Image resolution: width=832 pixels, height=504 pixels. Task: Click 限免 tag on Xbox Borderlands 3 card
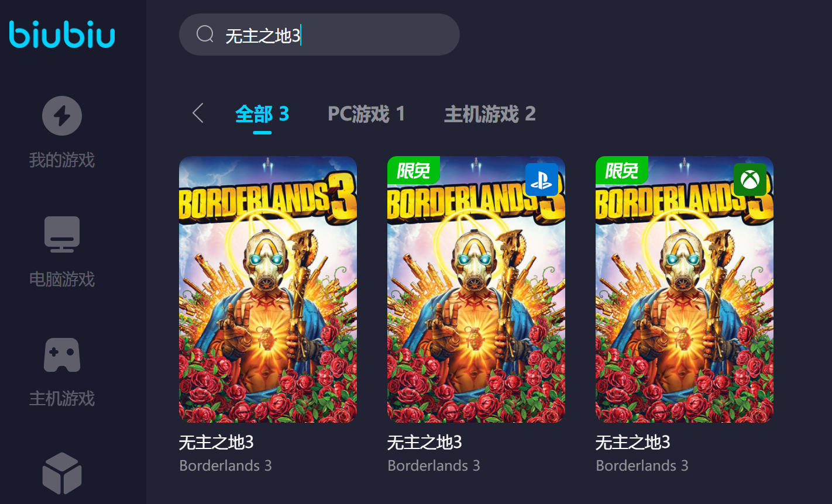[621, 170]
